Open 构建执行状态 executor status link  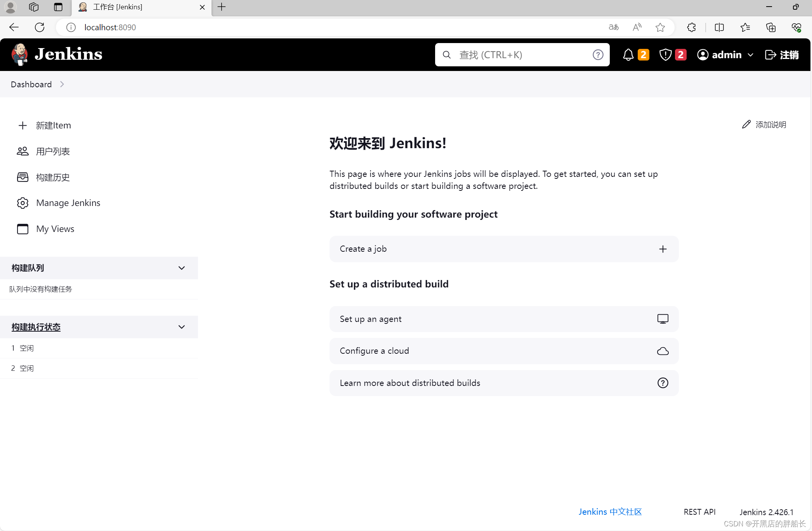pyautogui.click(x=36, y=327)
